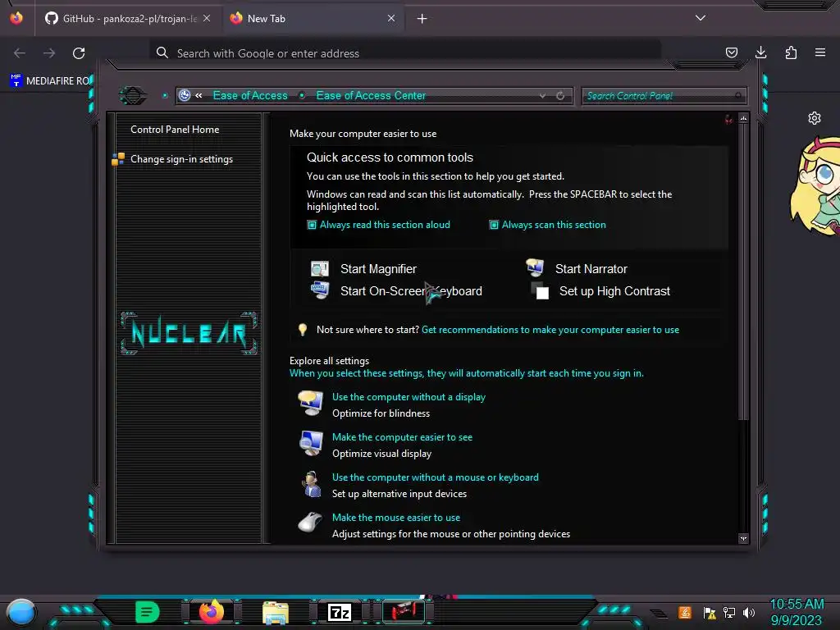Viewport: 840px width, 630px height.
Task: Click Ease of Access breadcrumb
Action: click(x=250, y=95)
